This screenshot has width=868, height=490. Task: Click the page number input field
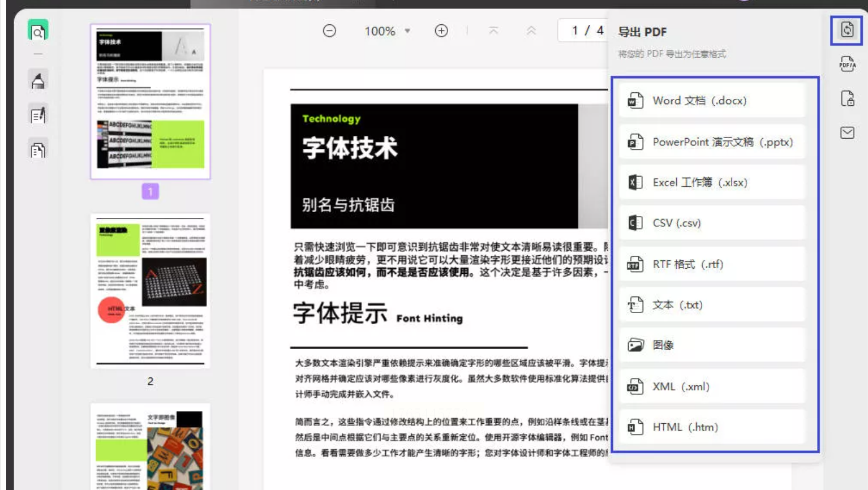[x=574, y=31]
